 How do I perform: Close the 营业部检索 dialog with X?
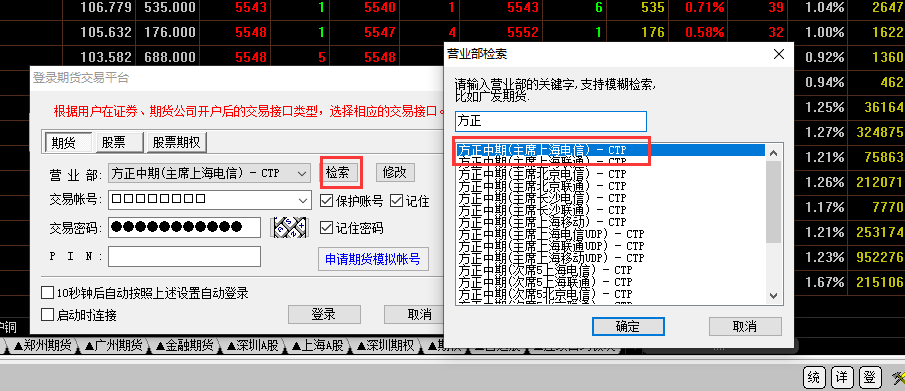(x=779, y=54)
